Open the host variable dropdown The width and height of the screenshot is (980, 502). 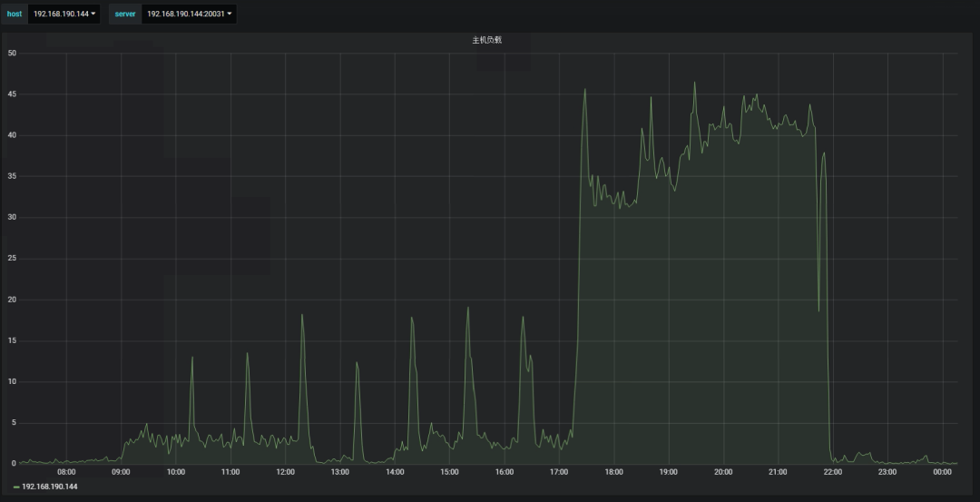[64, 14]
